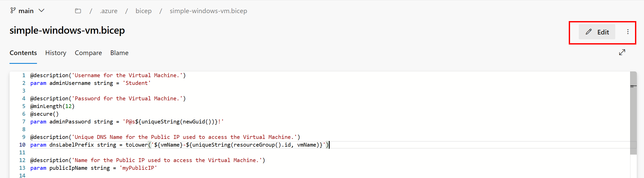This screenshot has width=644, height=178.
Task: Navigate to the bicep folder breadcrumb
Action: coord(144,11)
